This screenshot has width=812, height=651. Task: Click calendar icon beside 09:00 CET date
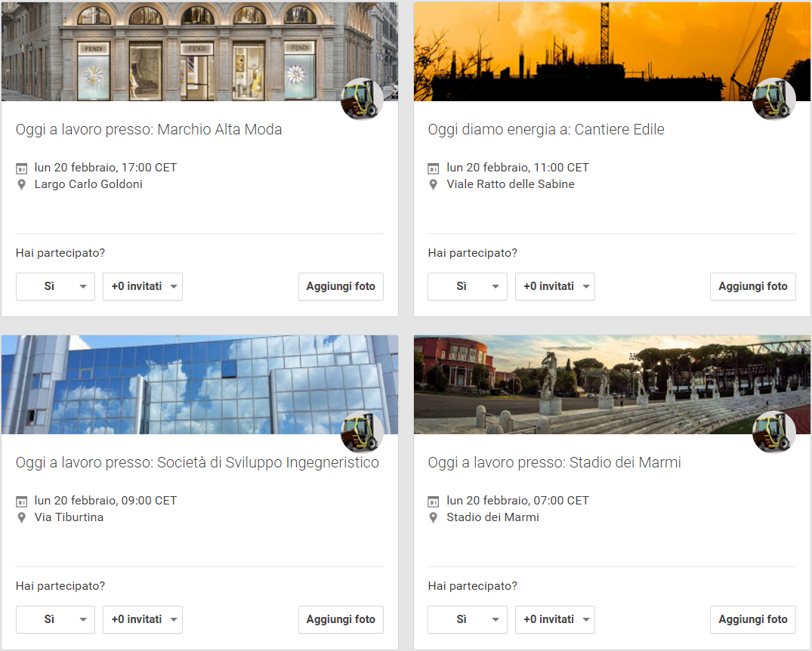(22, 501)
